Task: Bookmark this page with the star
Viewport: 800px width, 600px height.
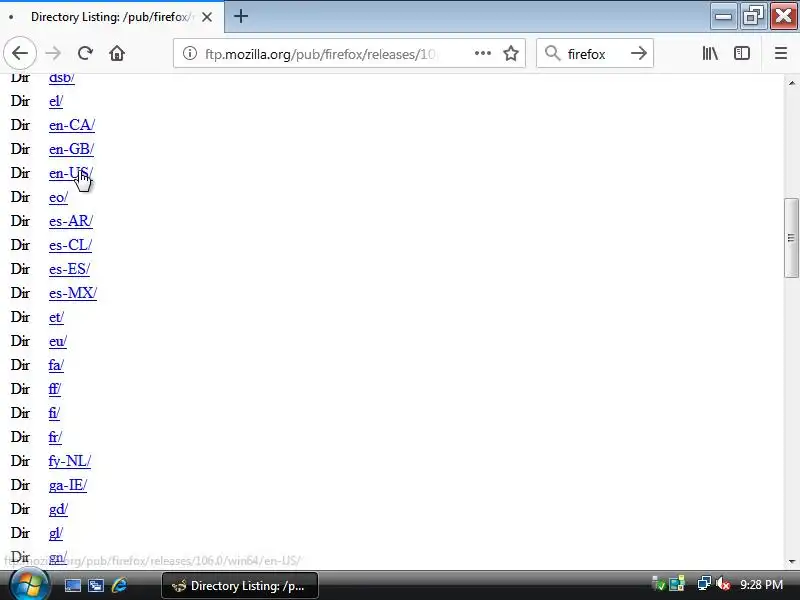Action: click(511, 53)
